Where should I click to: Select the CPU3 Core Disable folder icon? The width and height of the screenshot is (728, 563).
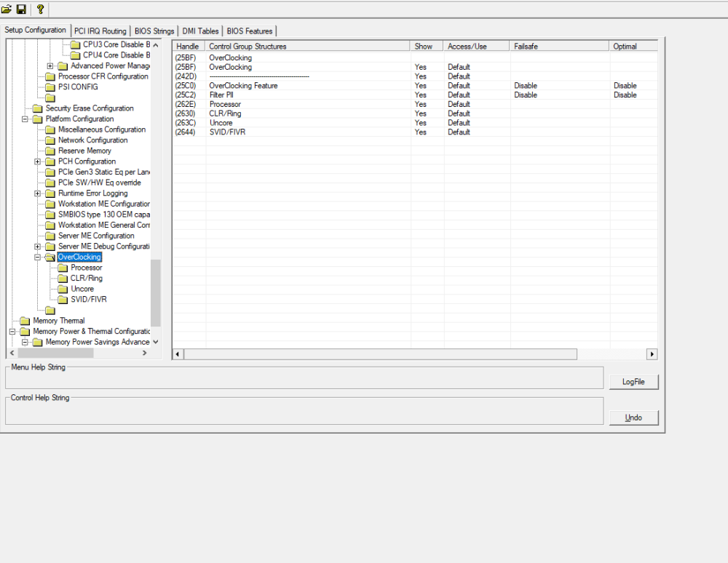coord(75,44)
